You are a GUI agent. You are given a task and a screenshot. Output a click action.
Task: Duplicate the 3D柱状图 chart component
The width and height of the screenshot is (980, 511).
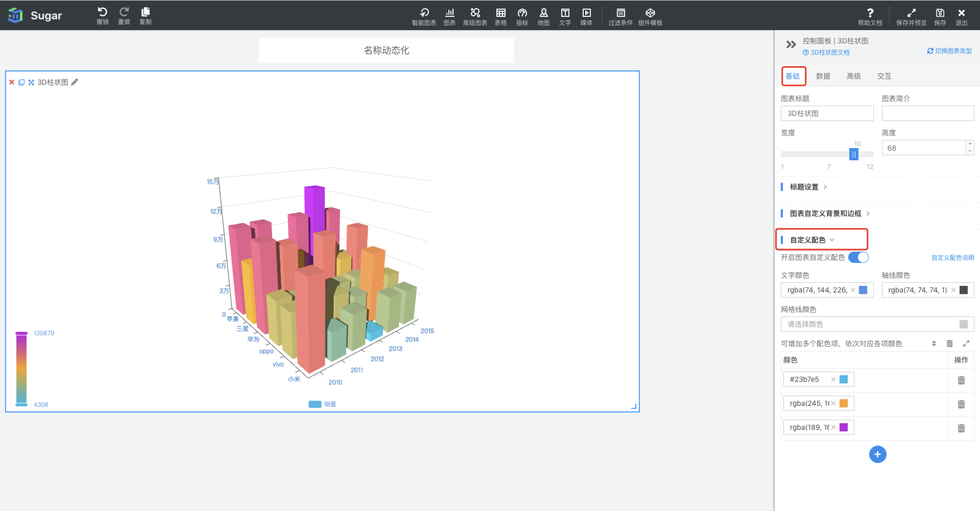coord(21,82)
